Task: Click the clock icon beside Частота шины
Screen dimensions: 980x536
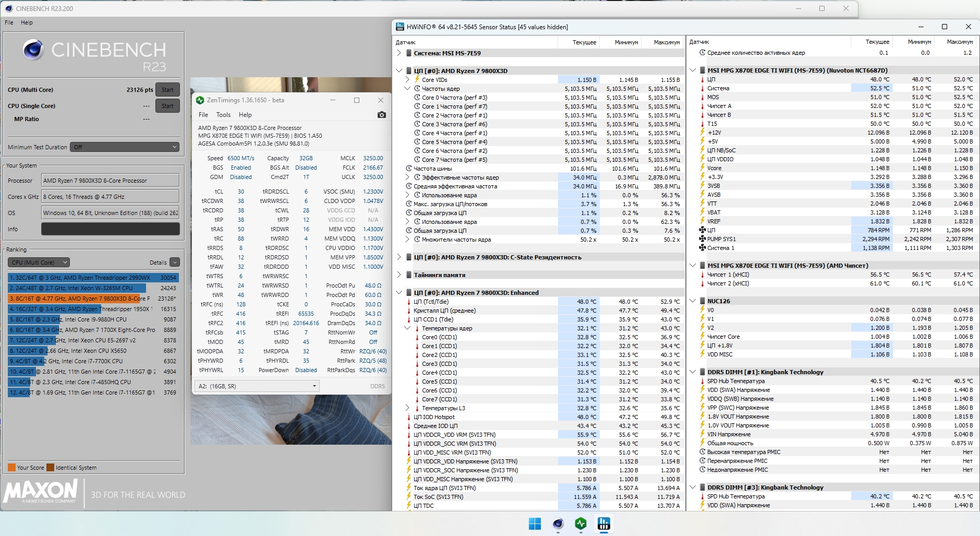Action: (409, 169)
